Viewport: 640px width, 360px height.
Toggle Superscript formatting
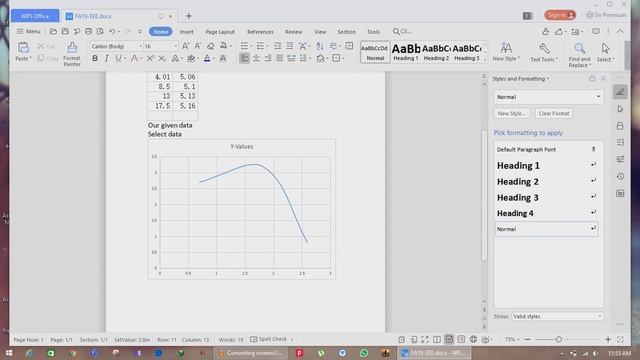pos(150,58)
